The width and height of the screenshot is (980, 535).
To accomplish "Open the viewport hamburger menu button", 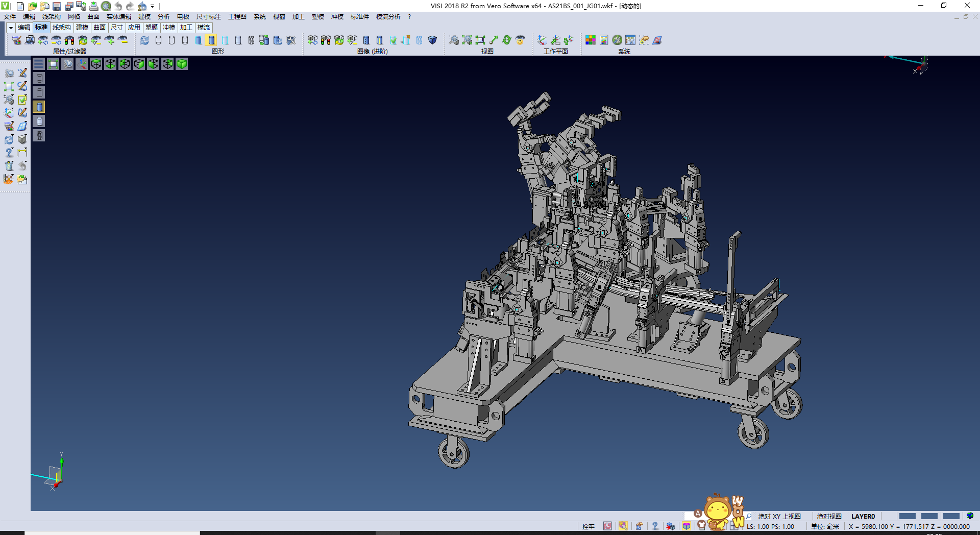I will [x=39, y=64].
